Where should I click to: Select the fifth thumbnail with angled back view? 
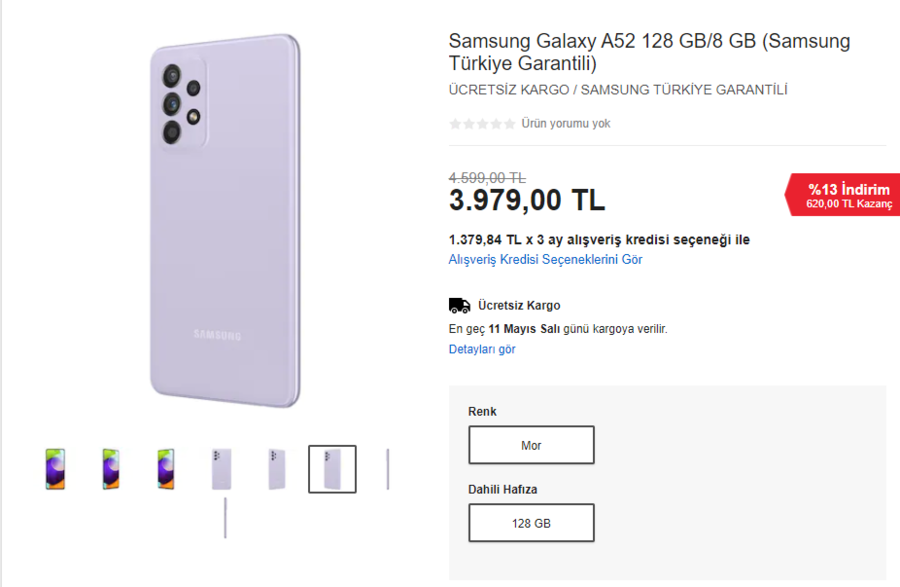[x=277, y=469]
